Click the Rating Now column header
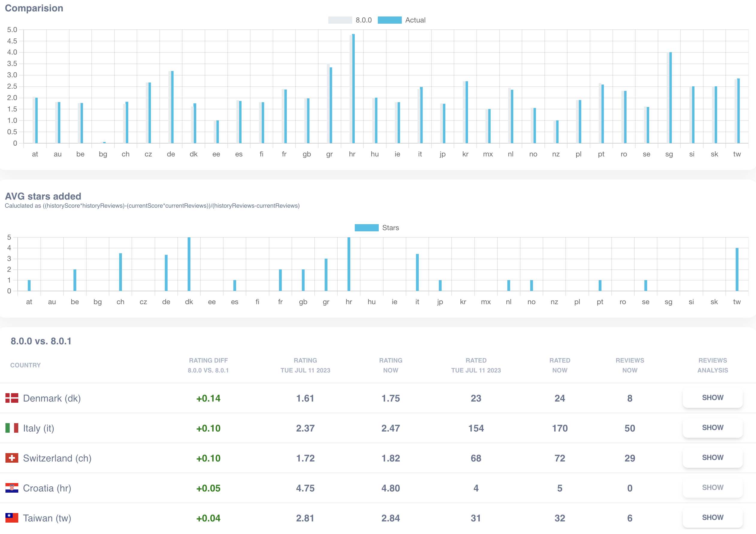 (x=390, y=365)
